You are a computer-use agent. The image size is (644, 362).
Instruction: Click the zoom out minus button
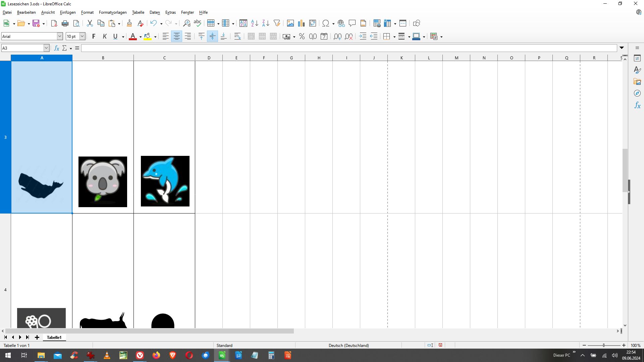click(x=584, y=345)
